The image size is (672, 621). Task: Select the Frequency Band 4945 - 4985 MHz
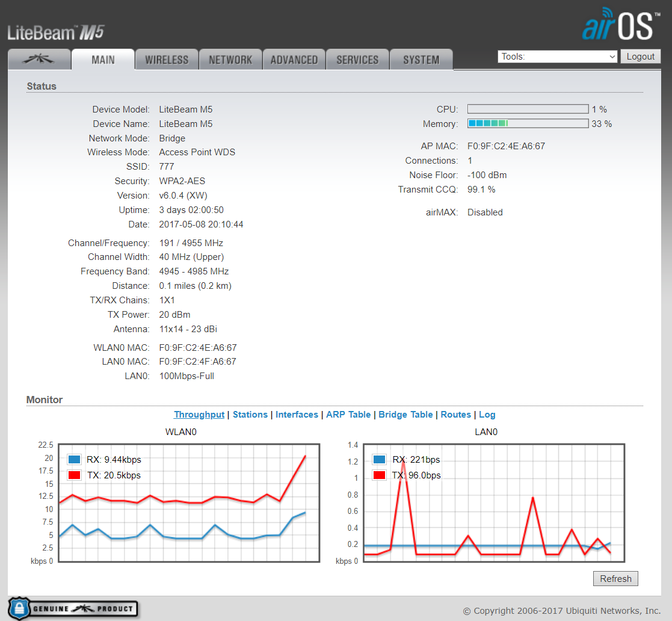pyautogui.click(x=194, y=271)
